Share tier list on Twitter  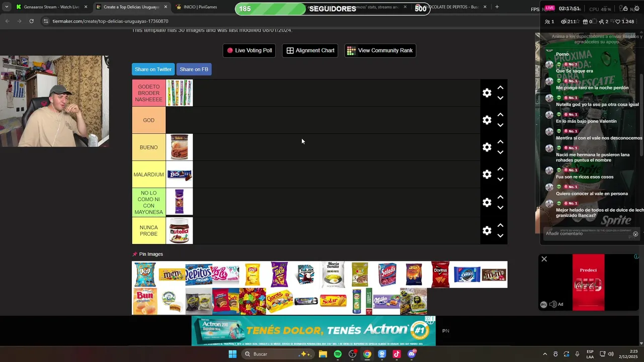153,69
